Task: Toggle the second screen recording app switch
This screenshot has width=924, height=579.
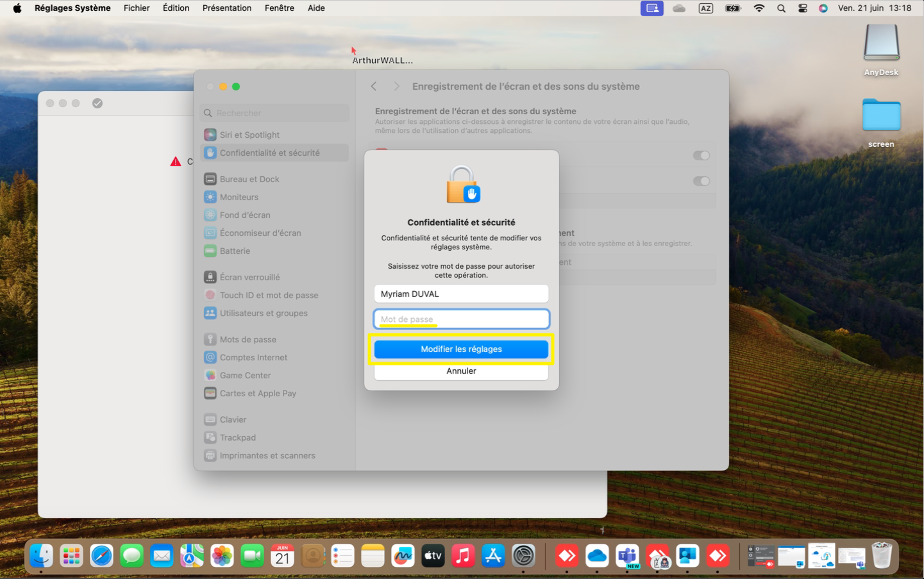Action: [x=701, y=181]
